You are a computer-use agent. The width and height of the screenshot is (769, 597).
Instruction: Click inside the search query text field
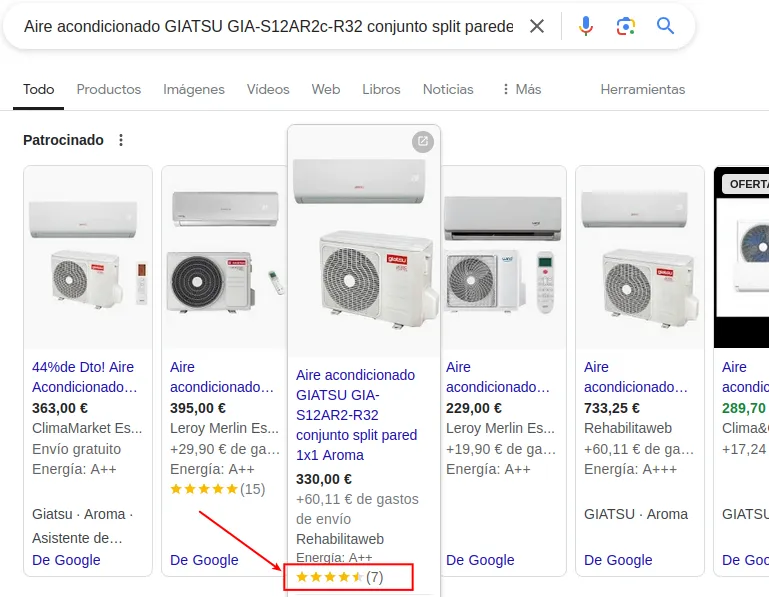[269, 26]
